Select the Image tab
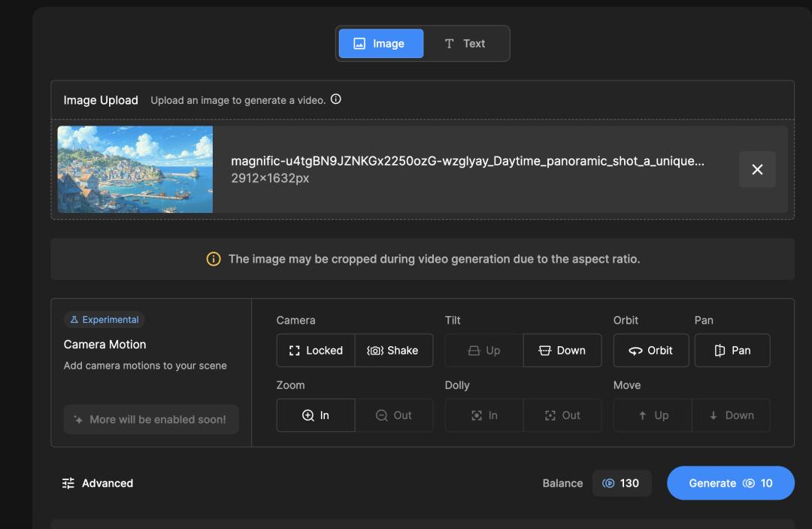This screenshot has height=529, width=812. [x=380, y=43]
